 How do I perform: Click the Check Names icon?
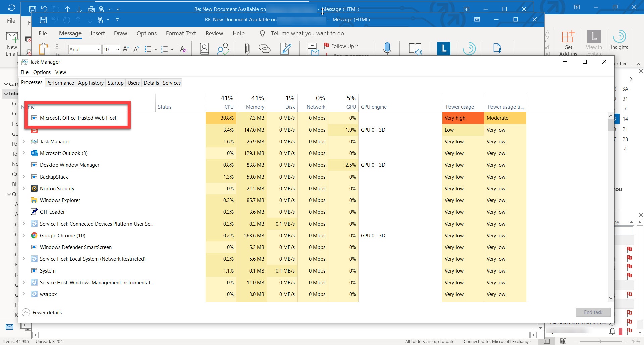[223, 49]
